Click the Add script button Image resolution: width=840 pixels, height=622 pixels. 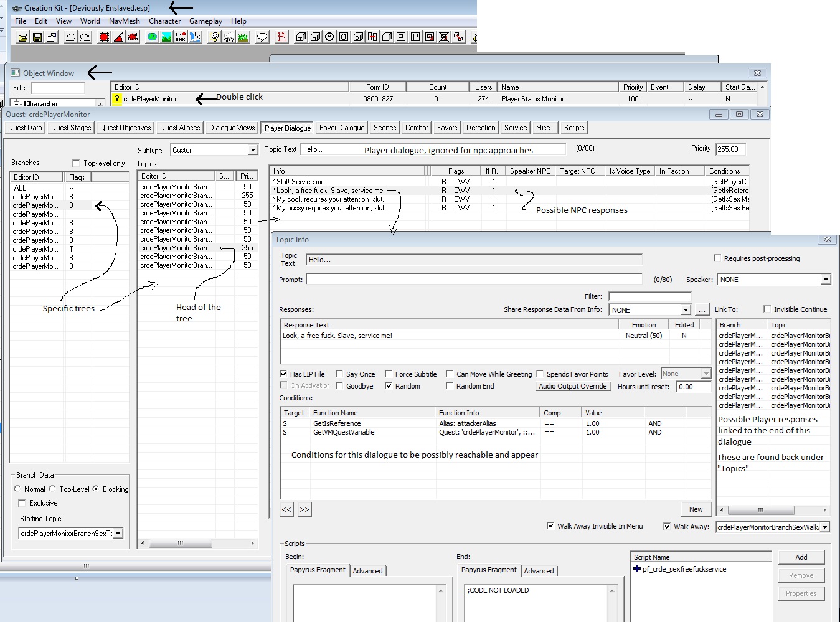click(801, 557)
